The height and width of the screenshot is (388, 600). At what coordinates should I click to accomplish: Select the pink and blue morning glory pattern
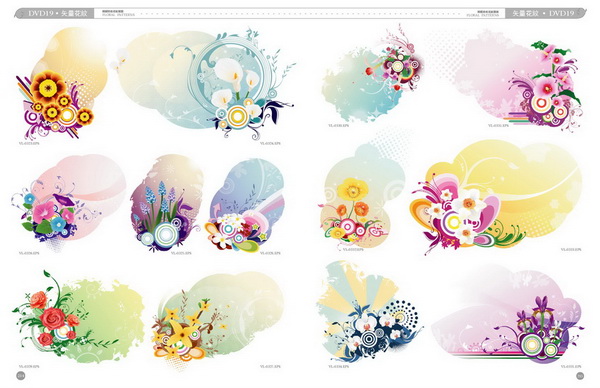point(68,202)
